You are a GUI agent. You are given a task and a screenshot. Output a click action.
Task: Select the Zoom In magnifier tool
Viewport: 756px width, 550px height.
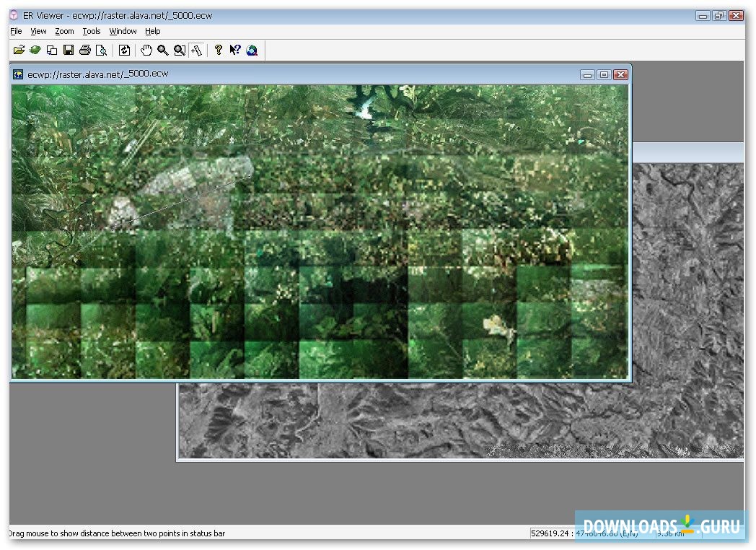[x=163, y=50]
